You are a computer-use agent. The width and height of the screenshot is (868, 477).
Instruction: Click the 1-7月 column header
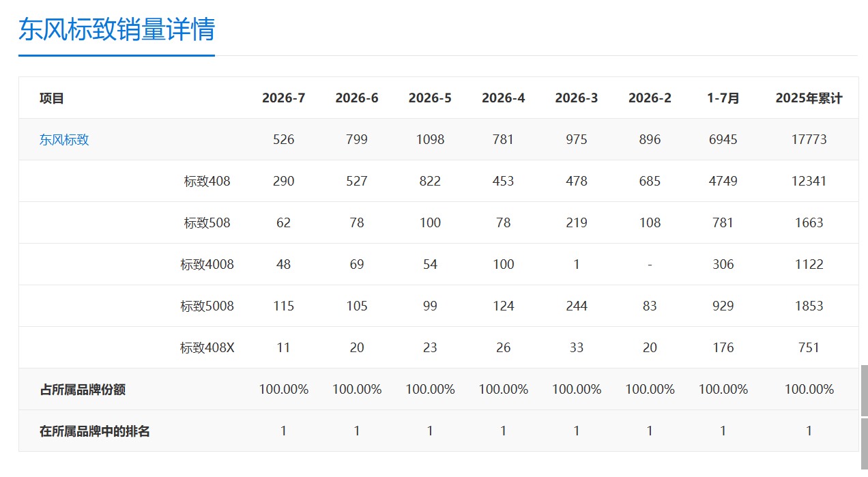pos(723,98)
